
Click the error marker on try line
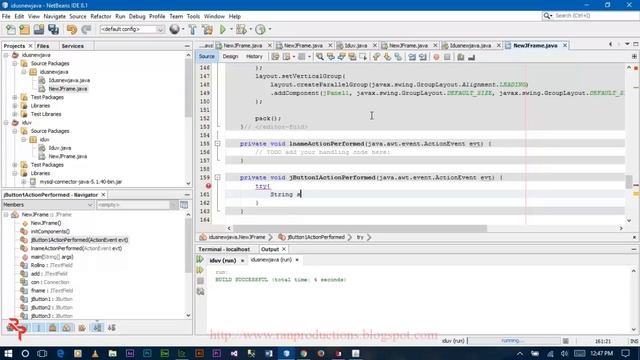coord(209,186)
